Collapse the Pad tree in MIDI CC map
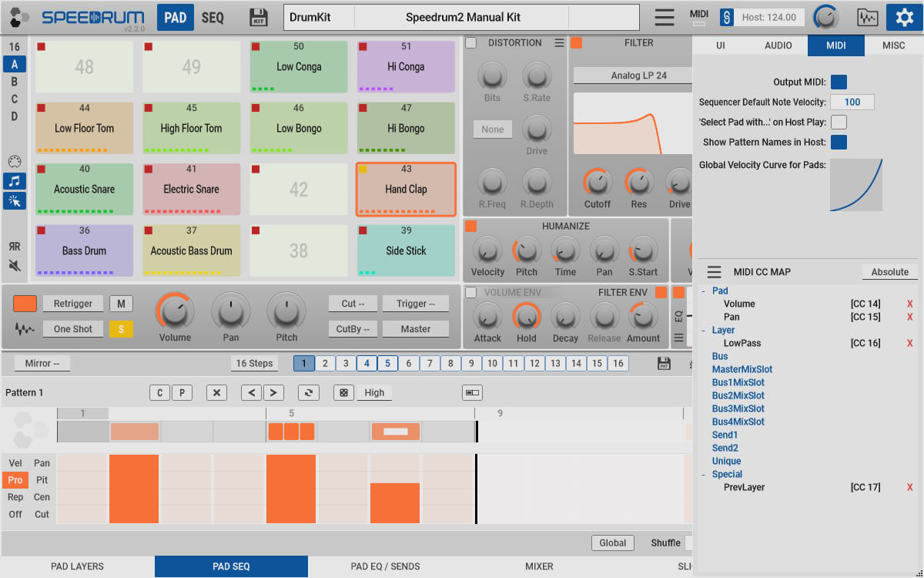The height and width of the screenshot is (578, 924). 703,291
